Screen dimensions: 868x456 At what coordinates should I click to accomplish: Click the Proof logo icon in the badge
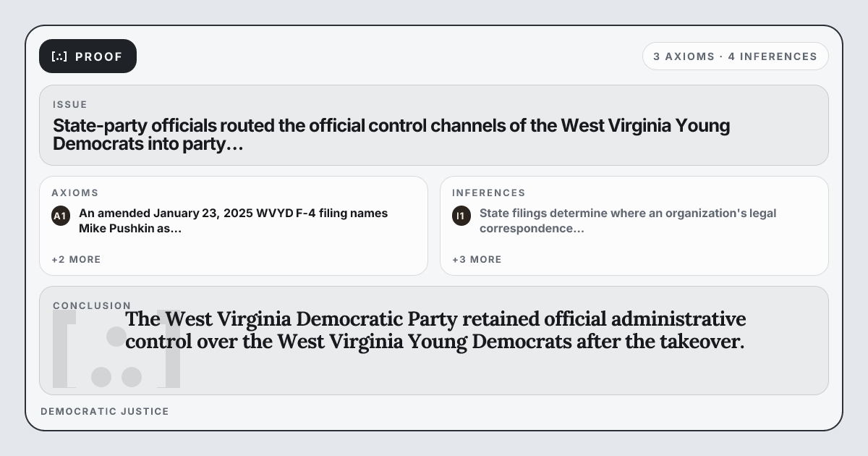59,56
